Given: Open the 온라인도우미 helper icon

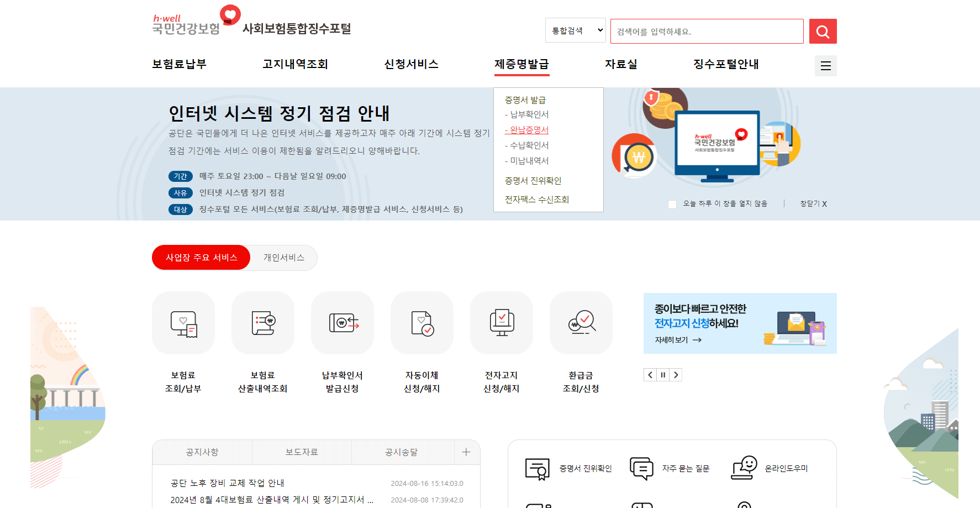Looking at the screenshot, I should (x=746, y=468).
